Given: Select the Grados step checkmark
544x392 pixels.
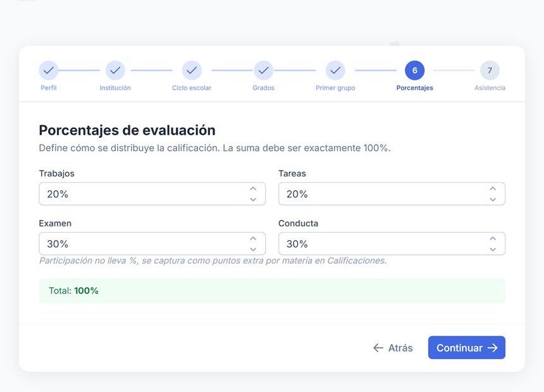Looking at the screenshot, I should 263,70.
